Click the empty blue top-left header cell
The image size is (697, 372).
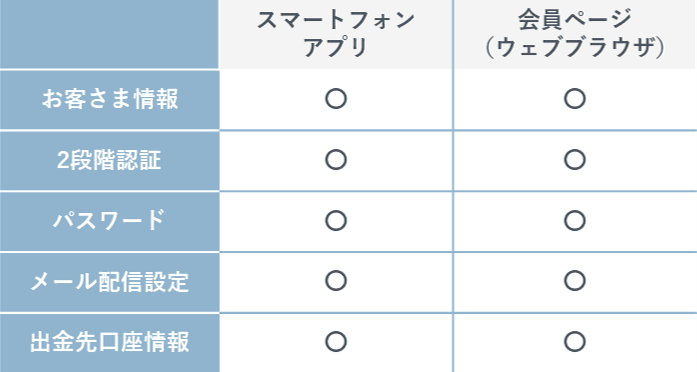coord(109,34)
